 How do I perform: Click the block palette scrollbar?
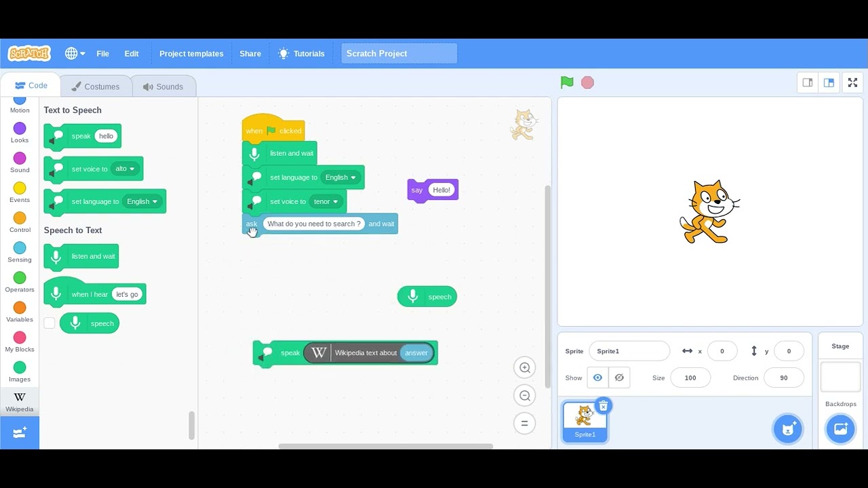191,425
